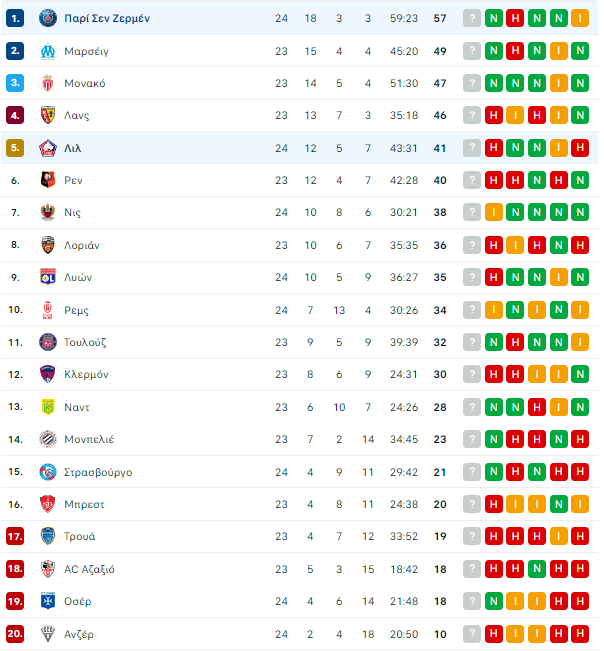
Task: Open the Τουλούζ team link
Action: point(85,343)
